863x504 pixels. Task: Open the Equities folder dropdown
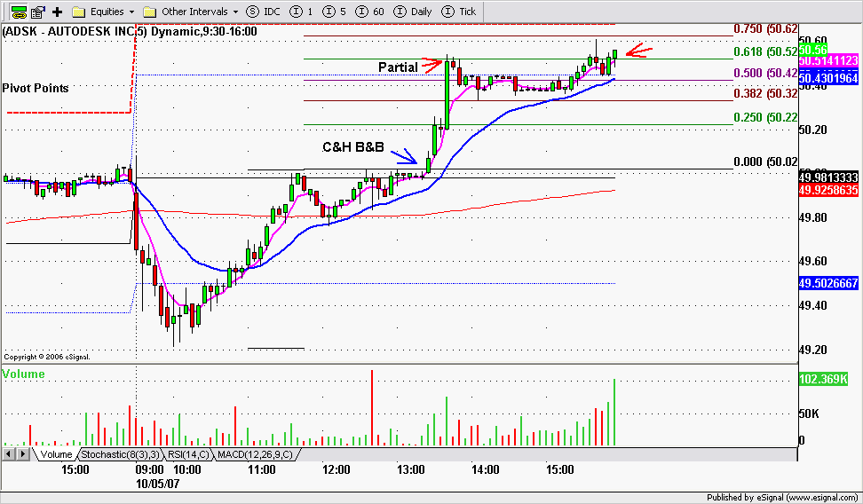coord(103,12)
